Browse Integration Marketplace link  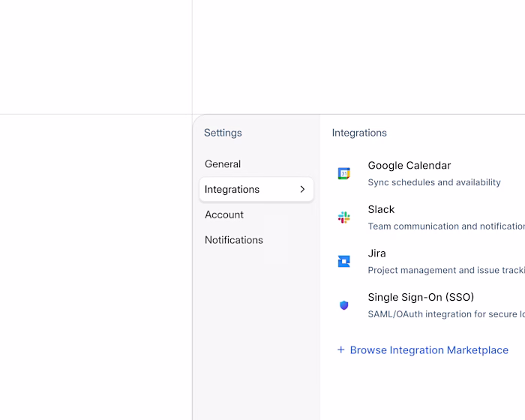click(429, 350)
